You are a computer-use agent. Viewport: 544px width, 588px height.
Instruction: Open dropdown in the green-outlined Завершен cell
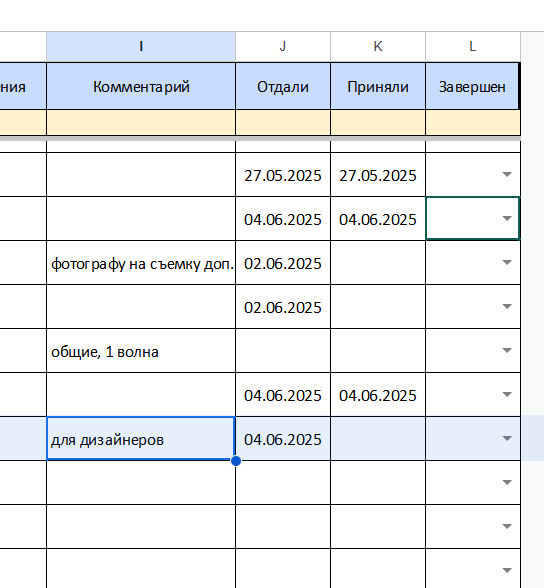507,218
